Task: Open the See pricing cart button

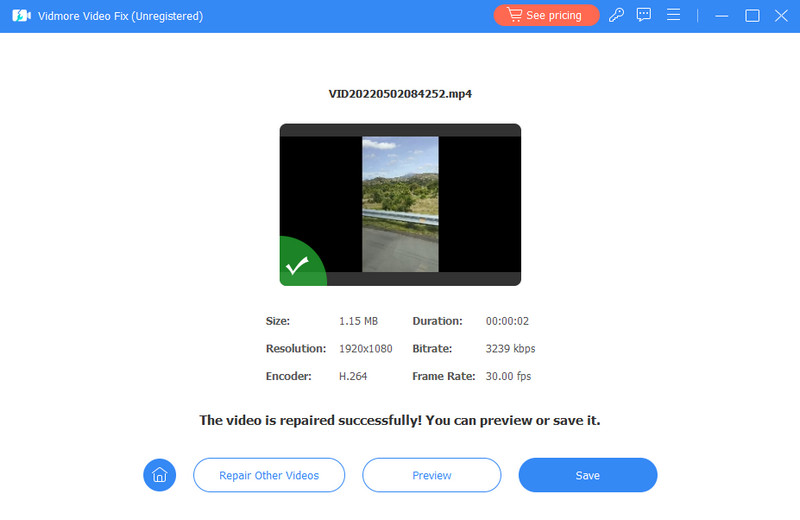Action: (x=546, y=15)
